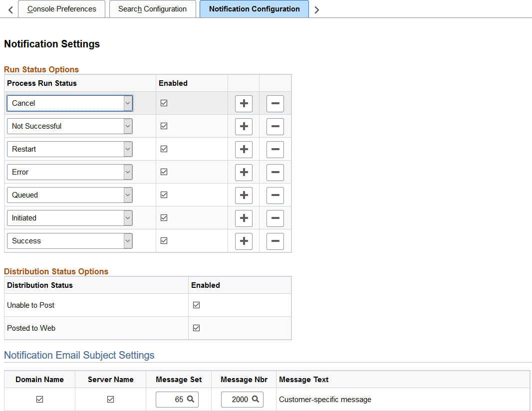Click the add row icon for Cancel status
The image size is (532, 411).
[x=244, y=103]
